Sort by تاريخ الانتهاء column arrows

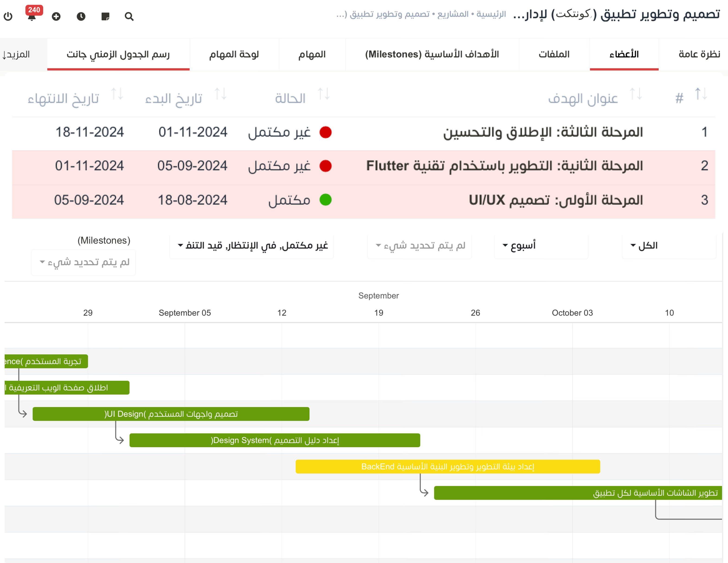pyautogui.click(x=117, y=94)
